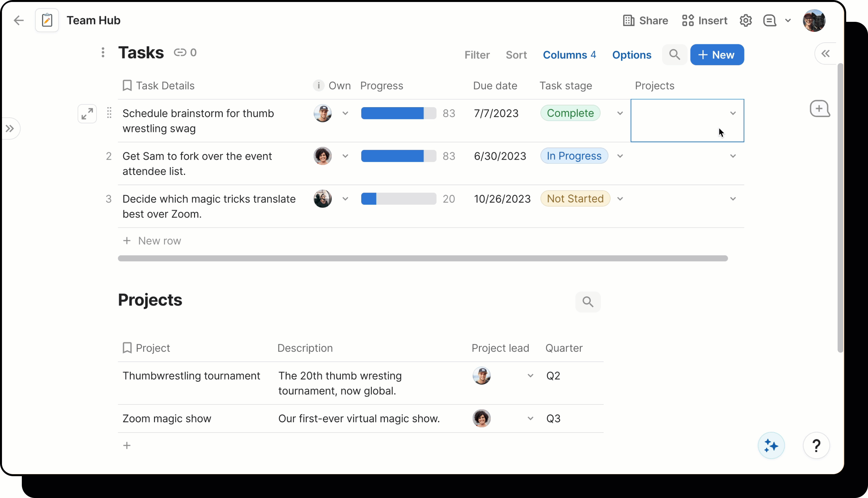Open the comments icon in header
Viewport: 868px width, 498px height.
pos(769,21)
